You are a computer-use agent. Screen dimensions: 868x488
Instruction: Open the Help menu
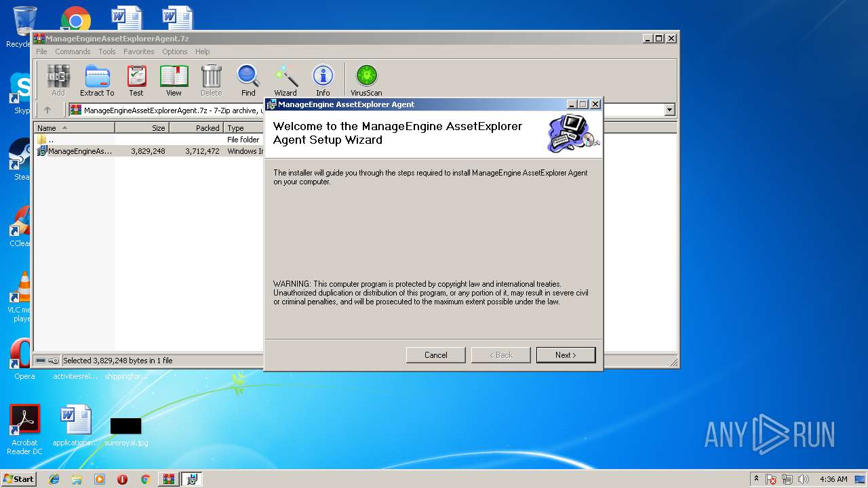[202, 52]
